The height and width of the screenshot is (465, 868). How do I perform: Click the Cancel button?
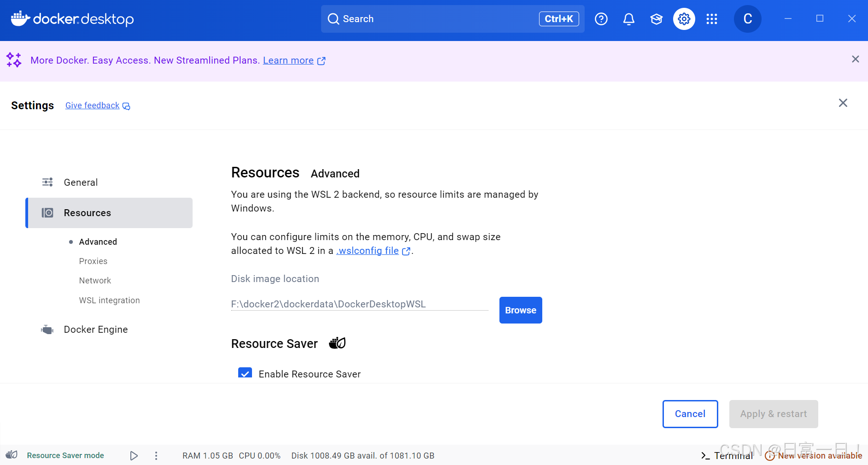(690, 414)
